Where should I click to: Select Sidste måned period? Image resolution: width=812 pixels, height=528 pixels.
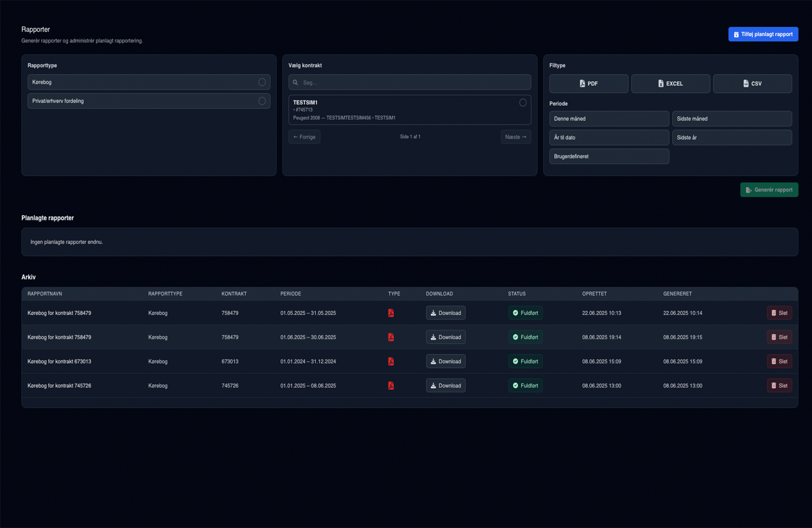pos(732,119)
